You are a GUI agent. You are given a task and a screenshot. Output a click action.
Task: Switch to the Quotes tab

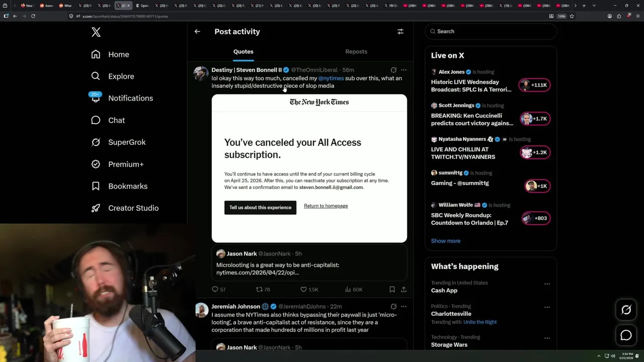click(243, 52)
